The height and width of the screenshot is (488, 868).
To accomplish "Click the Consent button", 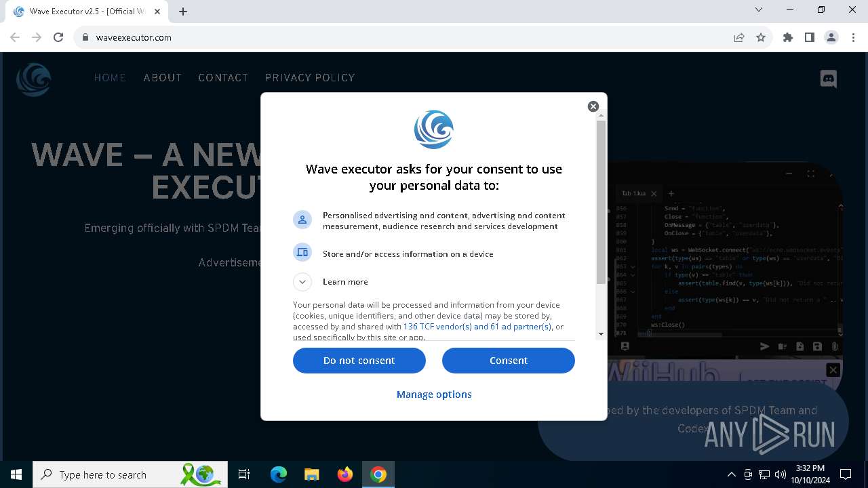I will pos(509,361).
